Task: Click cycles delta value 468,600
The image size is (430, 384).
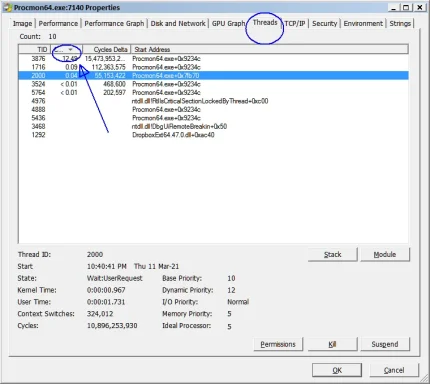Action: coord(114,84)
